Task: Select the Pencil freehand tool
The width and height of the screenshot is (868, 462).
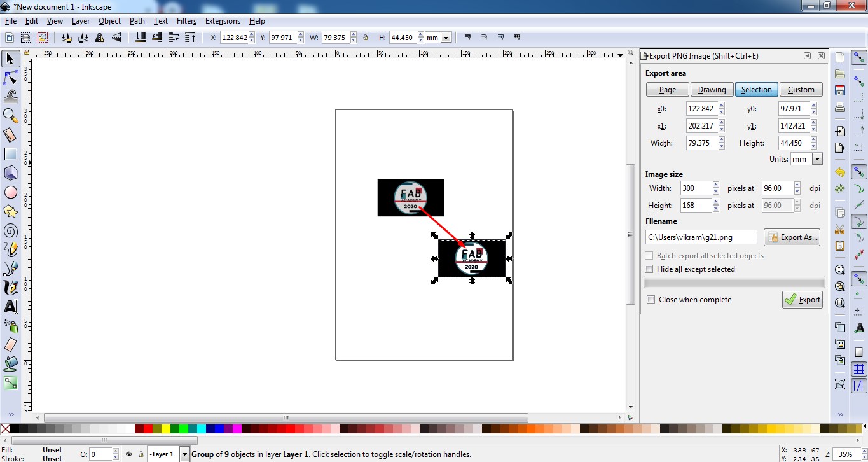Action: [x=10, y=249]
